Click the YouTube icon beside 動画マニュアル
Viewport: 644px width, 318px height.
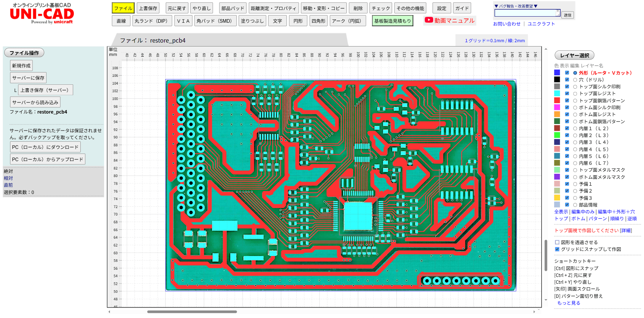428,20
